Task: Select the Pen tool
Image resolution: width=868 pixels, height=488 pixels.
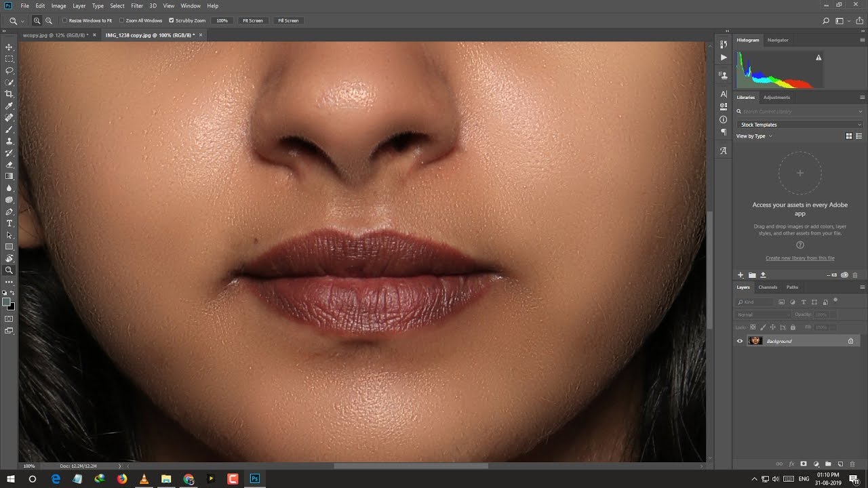Action: 9,211
